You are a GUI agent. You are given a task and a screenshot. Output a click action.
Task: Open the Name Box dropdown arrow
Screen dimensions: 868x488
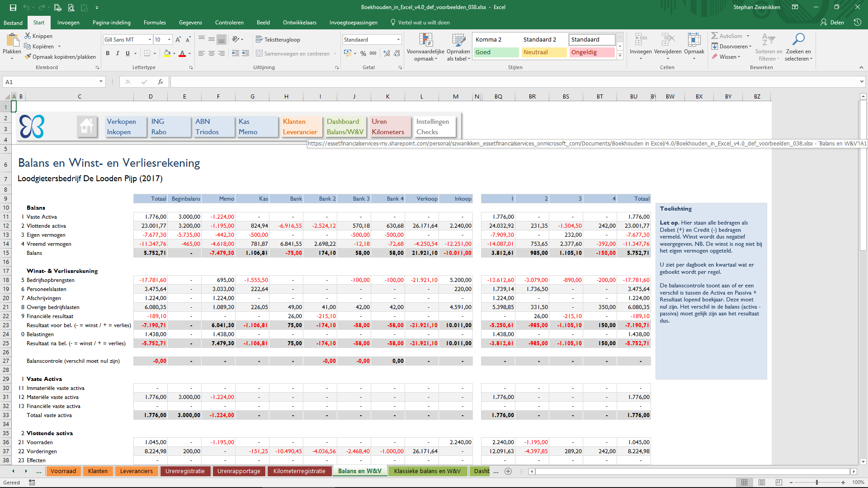pyautogui.click(x=101, y=82)
